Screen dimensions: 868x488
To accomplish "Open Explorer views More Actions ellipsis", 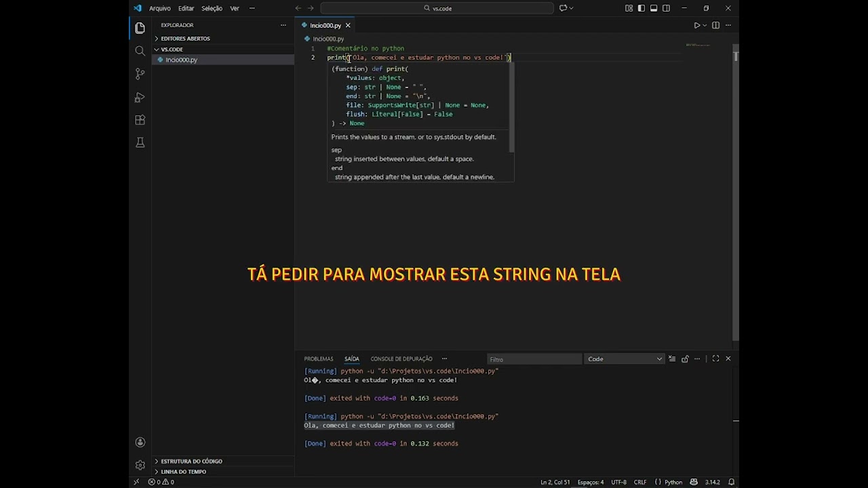I will [283, 25].
